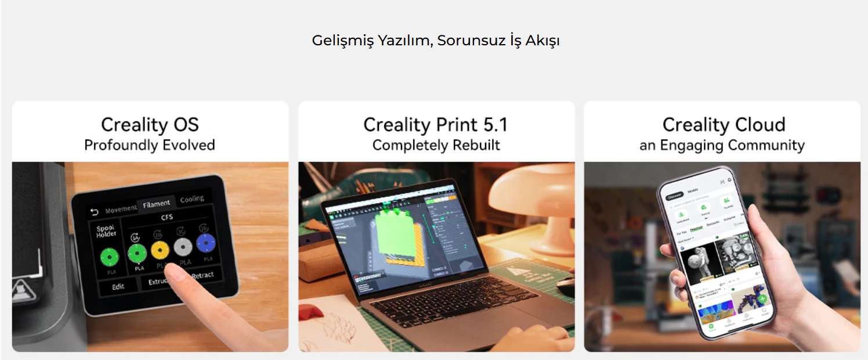
Task: Select the gray 1C filament spool
Action: click(x=183, y=247)
